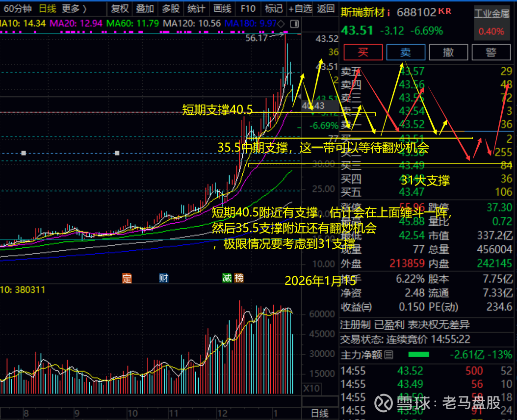The height and width of the screenshot is (420, 517).
Task: Click 叠加 overlay toolbar item
Action: click(145, 8)
